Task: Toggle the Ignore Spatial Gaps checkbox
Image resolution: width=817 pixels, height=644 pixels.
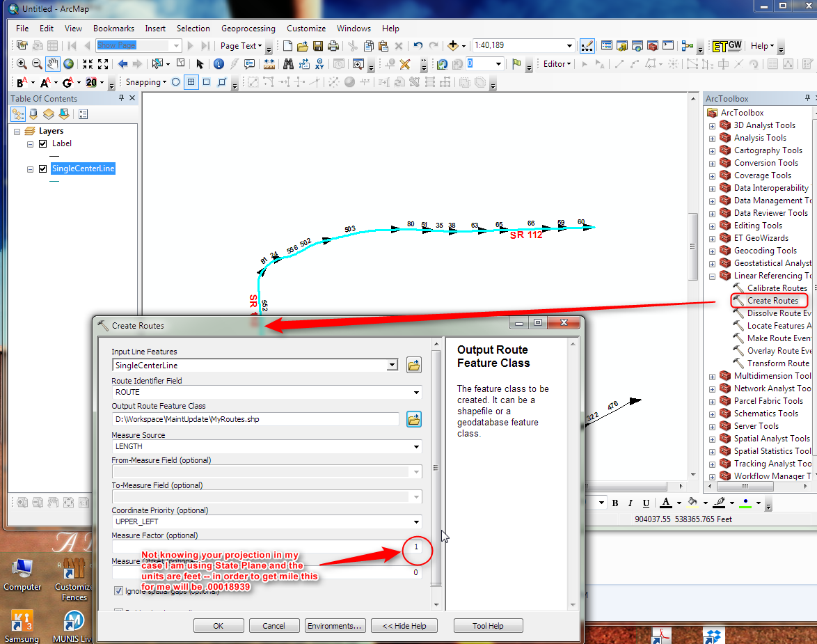Action: [118, 591]
